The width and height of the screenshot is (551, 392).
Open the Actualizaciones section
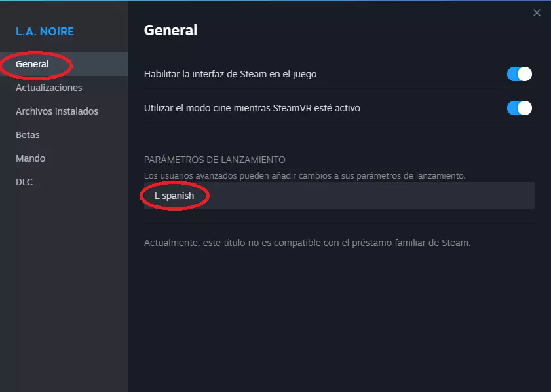[x=48, y=88]
